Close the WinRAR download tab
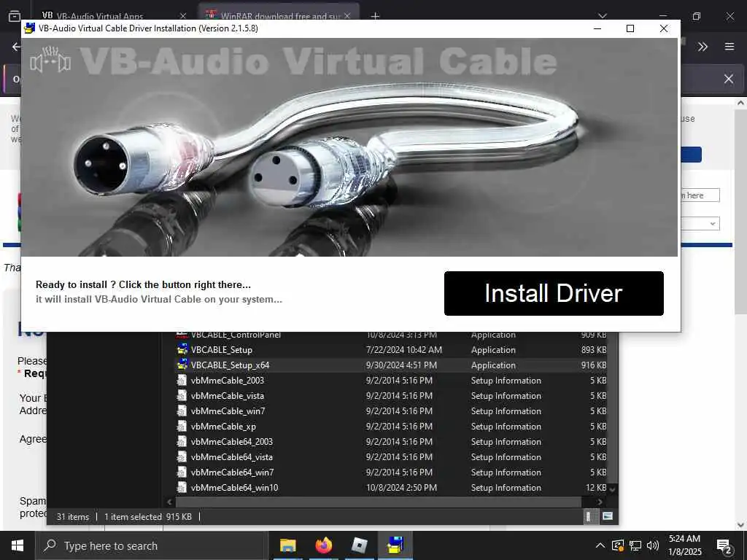This screenshot has width=747, height=560. click(347, 16)
